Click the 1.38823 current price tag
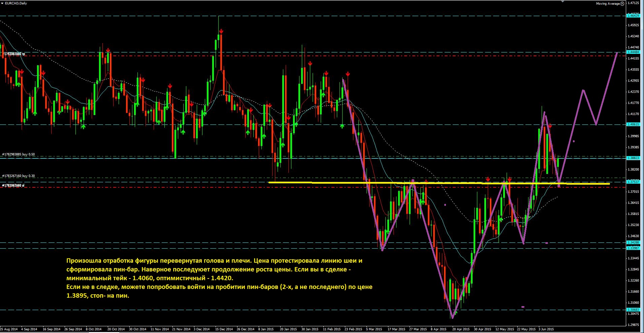 [x=633, y=158]
